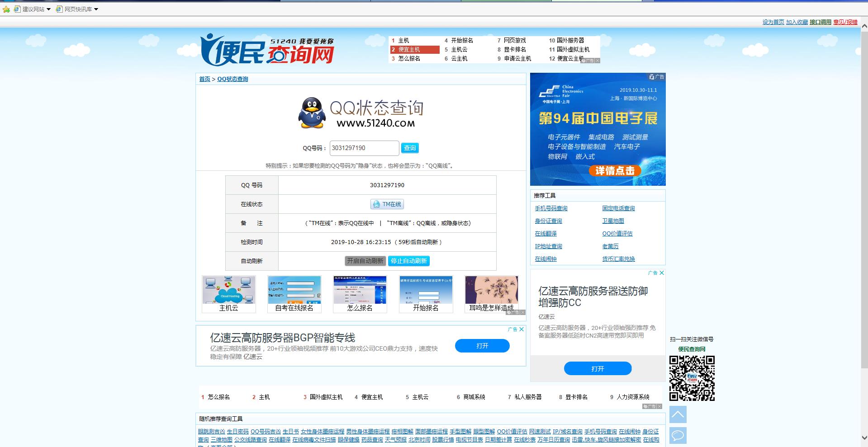Click the 耳鸣是怎样造成 thumbnail
The height and width of the screenshot is (447, 868).
(492, 294)
